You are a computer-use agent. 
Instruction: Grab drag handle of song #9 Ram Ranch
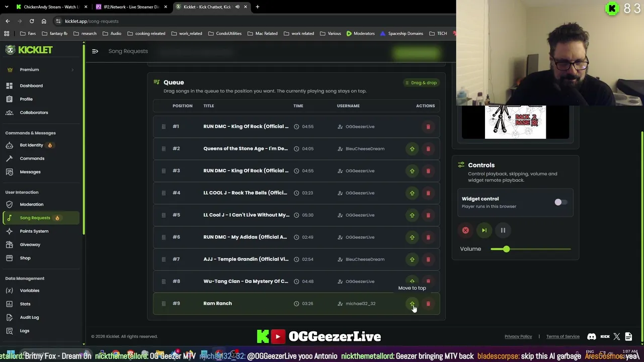[164, 304]
